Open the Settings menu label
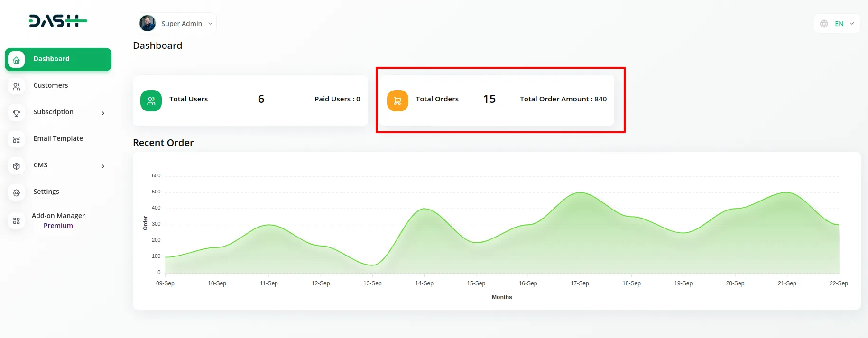The width and height of the screenshot is (868, 338). pos(46,192)
